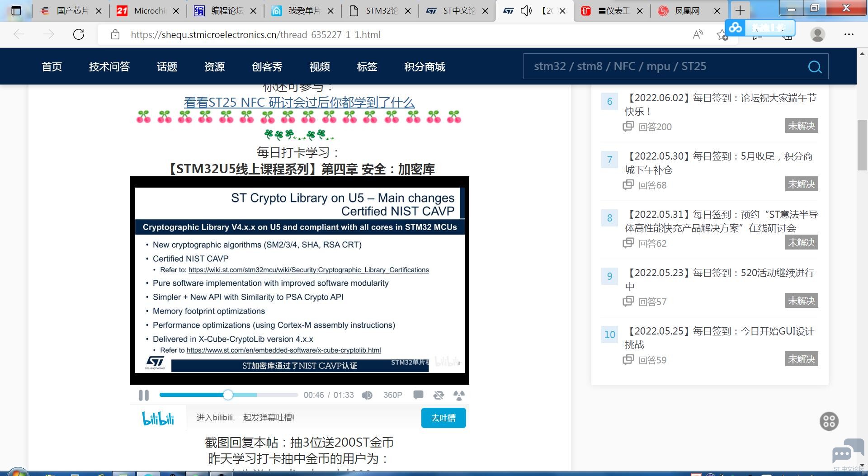Click 未解决 badge on the 06.02 thread

[x=802, y=126]
